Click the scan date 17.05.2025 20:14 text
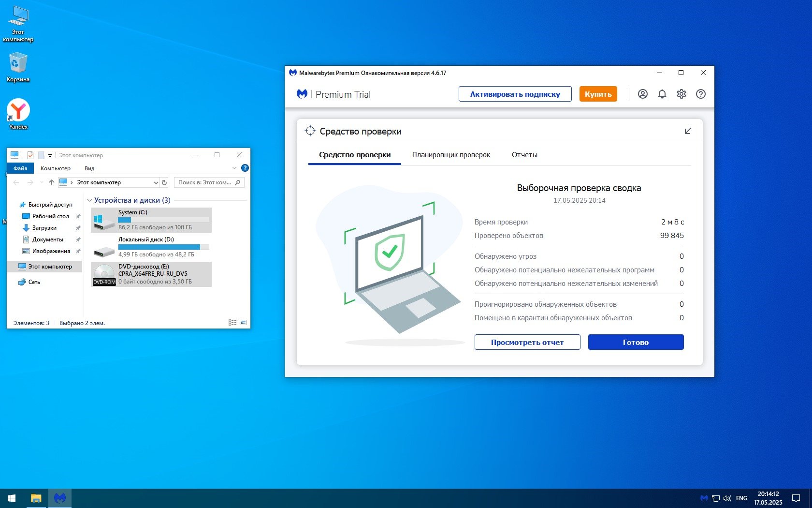 coord(579,200)
